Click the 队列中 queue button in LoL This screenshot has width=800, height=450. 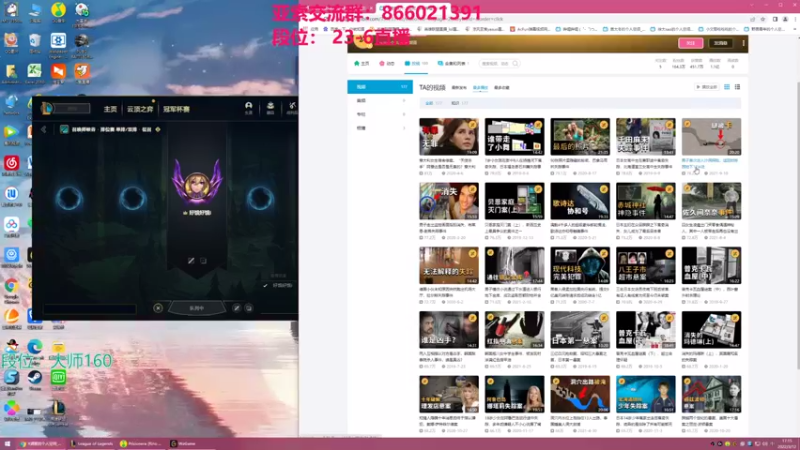point(196,308)
